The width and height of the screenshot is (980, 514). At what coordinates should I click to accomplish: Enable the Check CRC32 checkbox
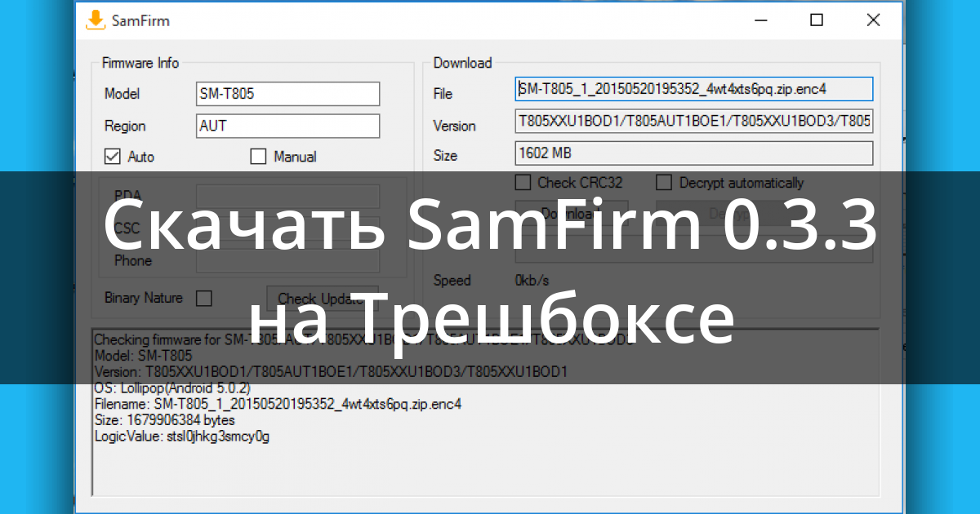click(523, 183)
